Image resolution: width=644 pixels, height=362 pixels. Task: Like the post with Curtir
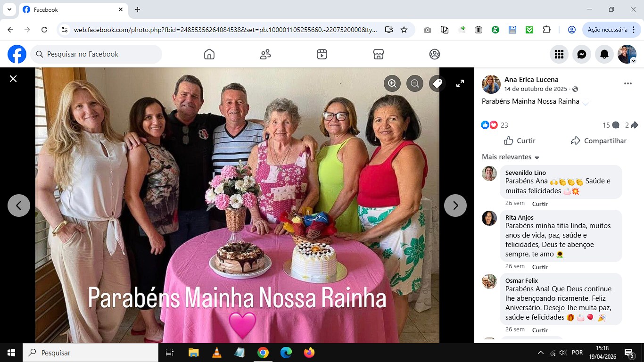520,140
